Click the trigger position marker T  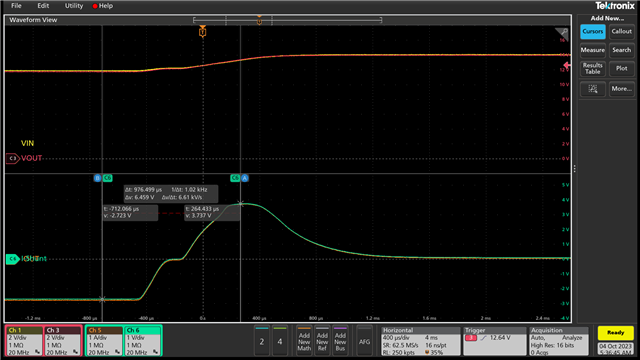(202, 32)
